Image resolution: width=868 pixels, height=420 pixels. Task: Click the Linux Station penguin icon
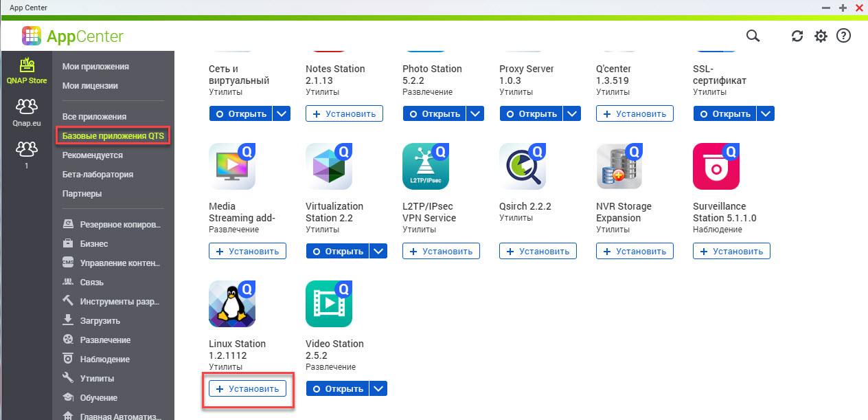click(232, 304)
